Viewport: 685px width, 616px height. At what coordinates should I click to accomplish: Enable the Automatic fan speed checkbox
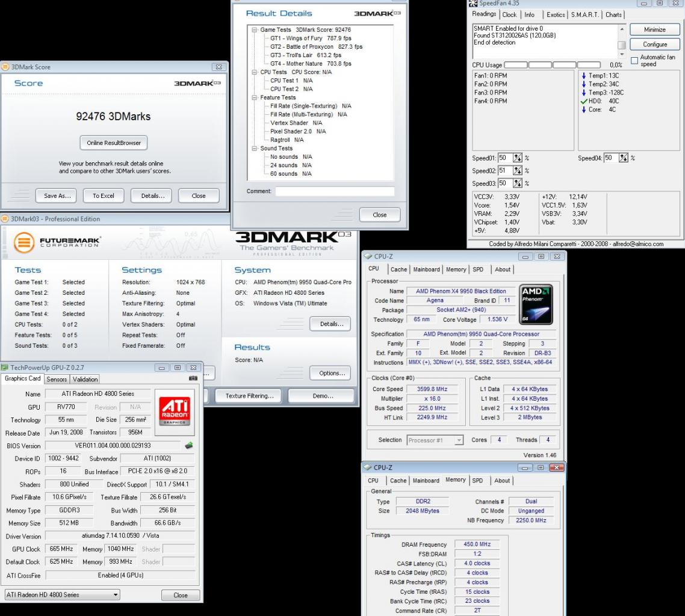(634, 61)
